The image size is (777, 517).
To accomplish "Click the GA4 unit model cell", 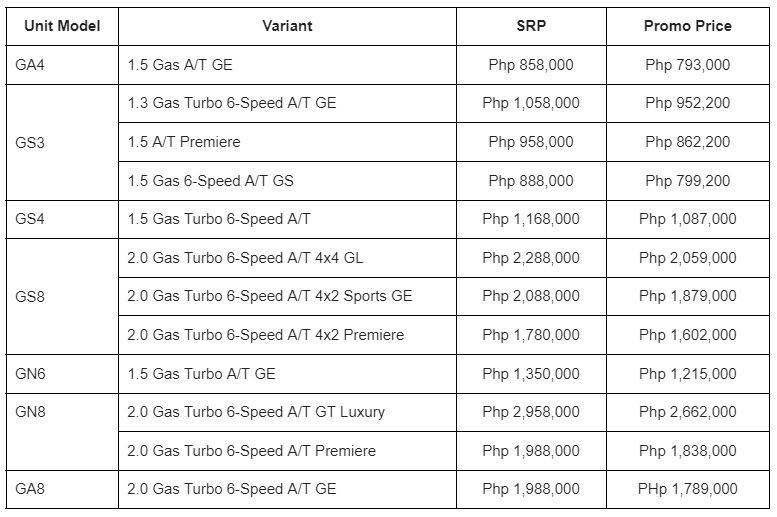I will click(x=62, y=65).
